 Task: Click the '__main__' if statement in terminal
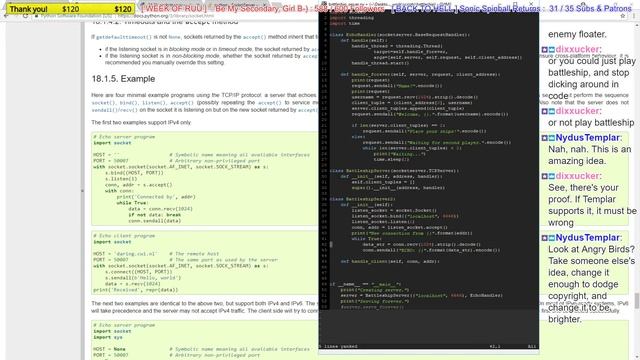click(365, 284)
